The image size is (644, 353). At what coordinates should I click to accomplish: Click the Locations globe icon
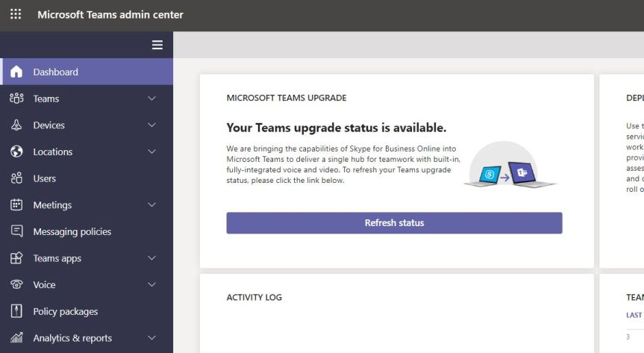click(x=16, y=151)
